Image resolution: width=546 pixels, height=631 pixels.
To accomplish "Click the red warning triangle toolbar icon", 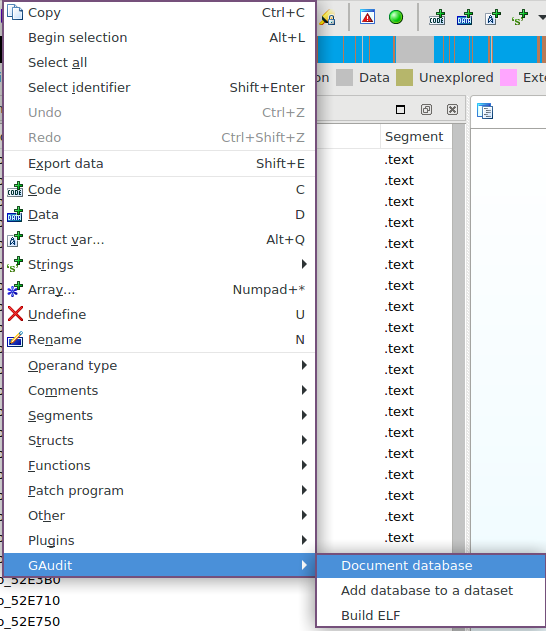I will [367, 17].
